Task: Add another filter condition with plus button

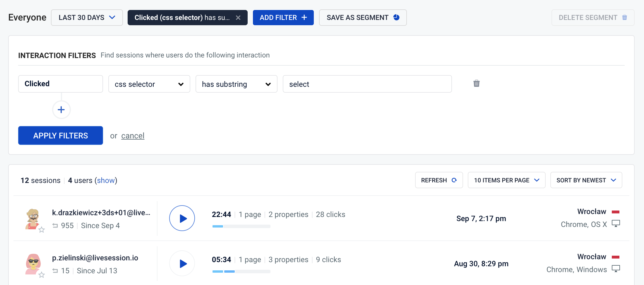Action: (61, 109)
